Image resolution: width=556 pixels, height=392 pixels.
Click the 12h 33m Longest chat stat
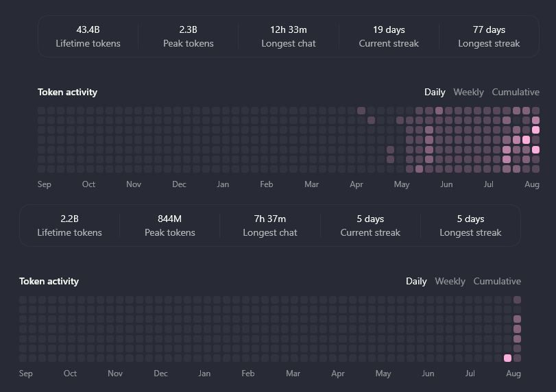pyautogui.click(x=288, y=36)
